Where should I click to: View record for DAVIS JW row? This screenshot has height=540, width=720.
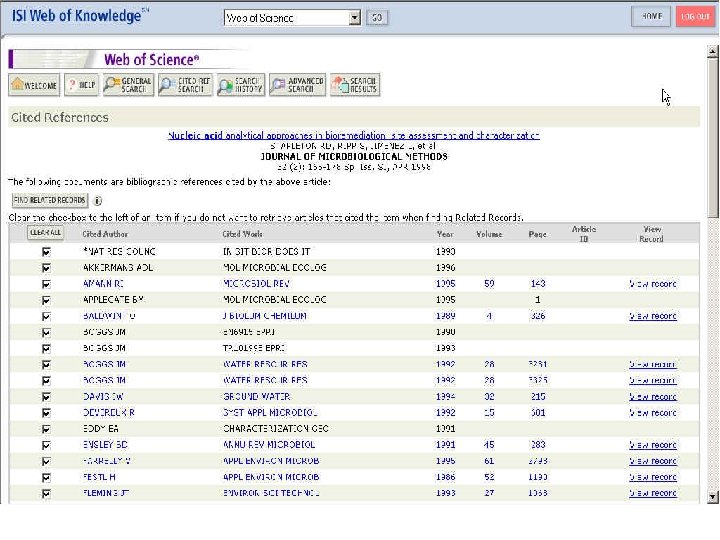tap(652, 397)
